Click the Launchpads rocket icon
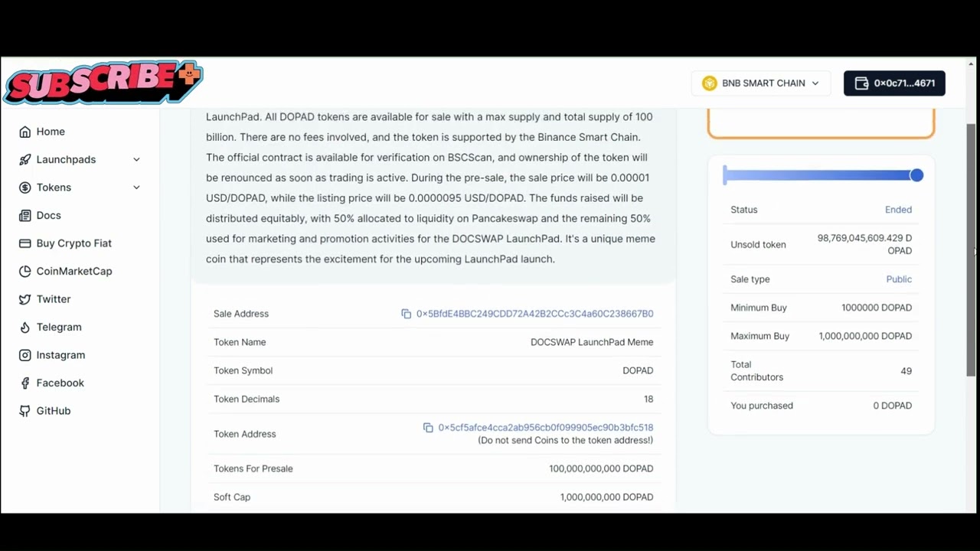The width and height of the screenshot is (980, 551). coord(25,159)
